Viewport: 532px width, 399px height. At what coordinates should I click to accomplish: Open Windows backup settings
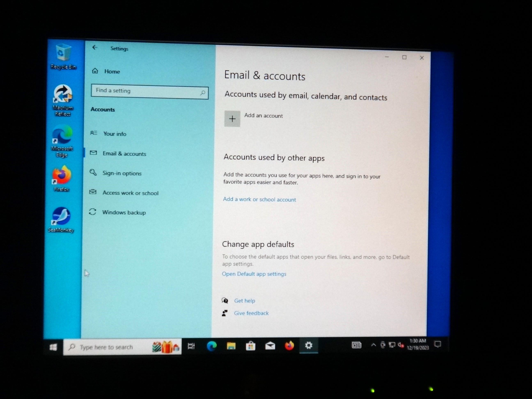[117, 212]
